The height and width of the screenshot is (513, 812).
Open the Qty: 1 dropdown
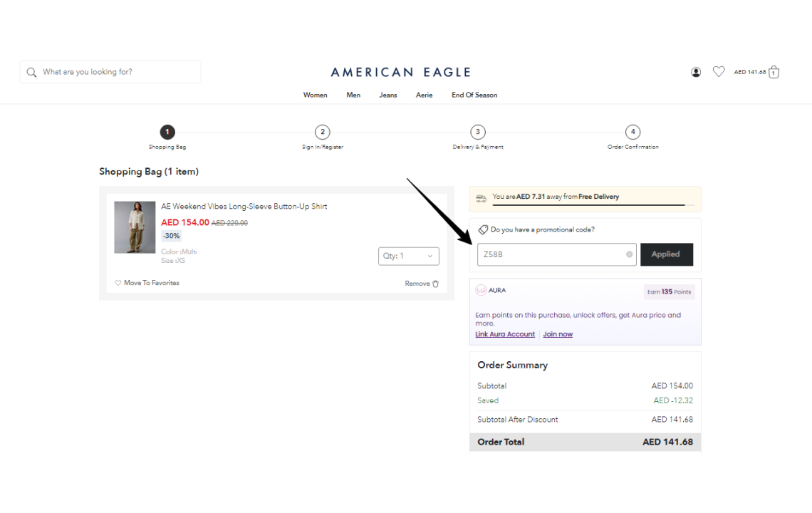click(x=409, y=256)
